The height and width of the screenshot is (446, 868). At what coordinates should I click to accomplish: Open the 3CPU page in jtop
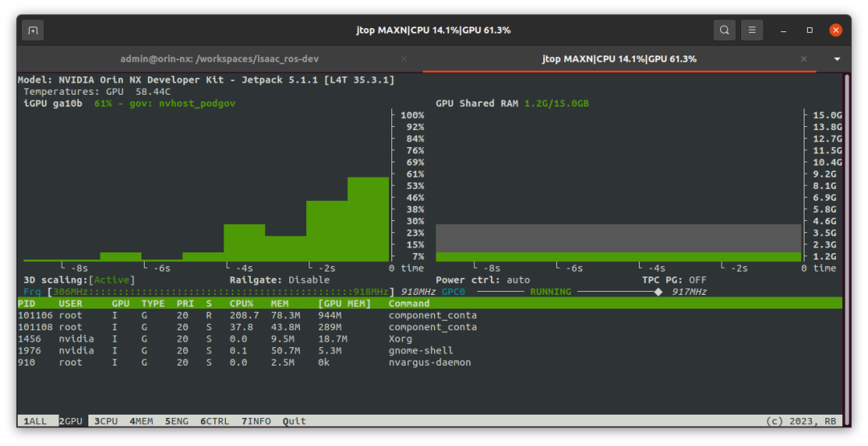click(106, 421)
